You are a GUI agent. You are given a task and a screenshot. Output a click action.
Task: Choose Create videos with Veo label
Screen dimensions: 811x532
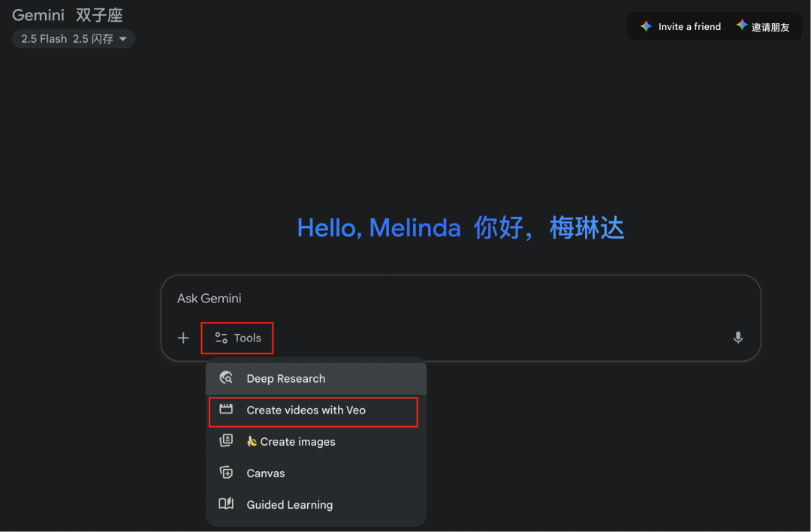coord(306,410)
